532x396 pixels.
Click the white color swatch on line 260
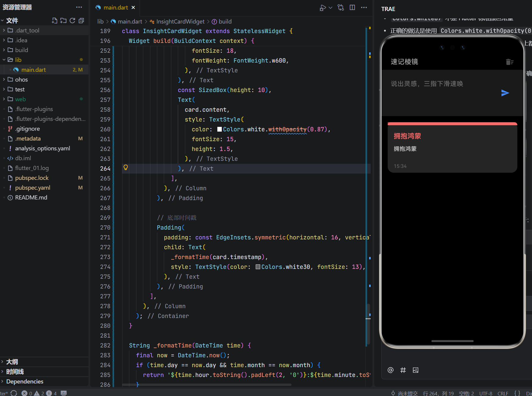pos(219,129)
